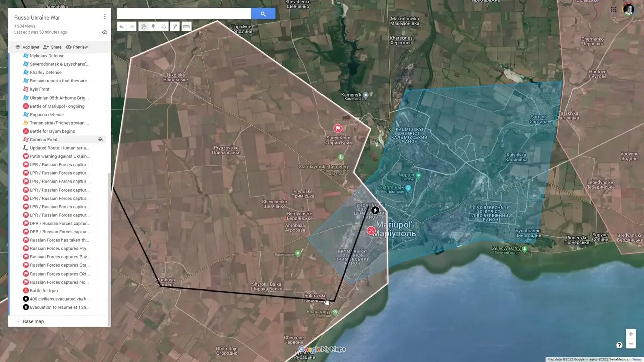This screenshot has width=644, height=362.
Task: Click Preview
Action: 76,47
